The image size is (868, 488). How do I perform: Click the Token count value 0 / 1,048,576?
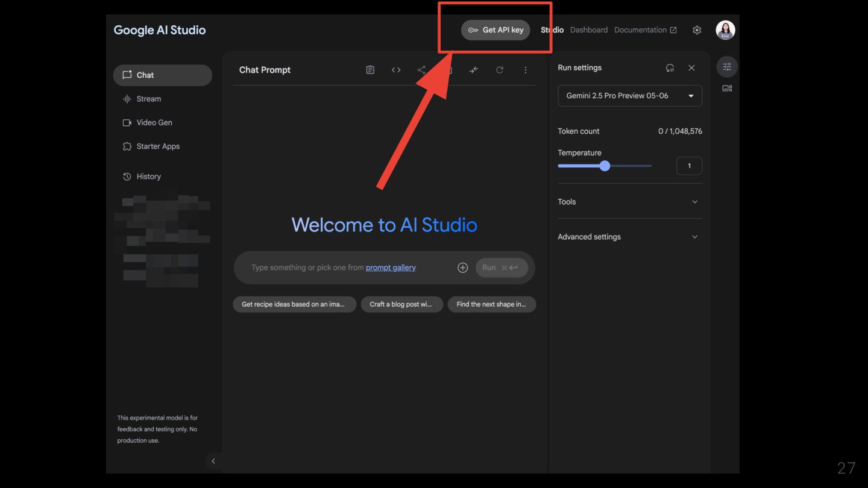click(680, 131)
